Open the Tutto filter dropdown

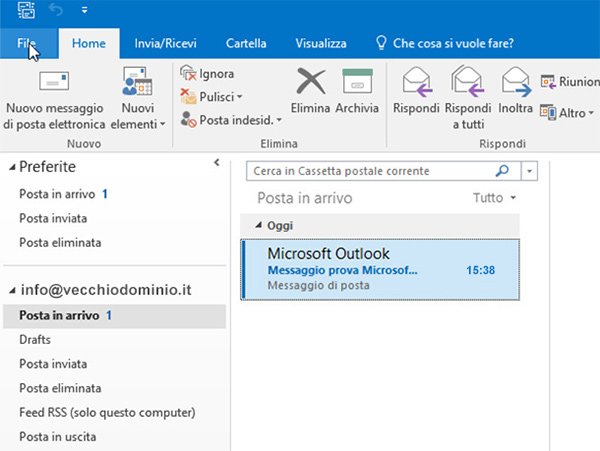pyautogui.click(x=495, y=198)
